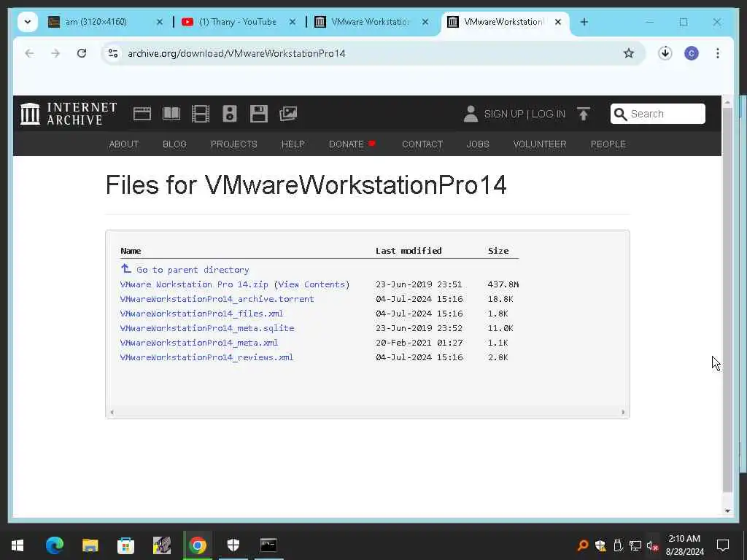Click View Contents link

pos(311,284)
